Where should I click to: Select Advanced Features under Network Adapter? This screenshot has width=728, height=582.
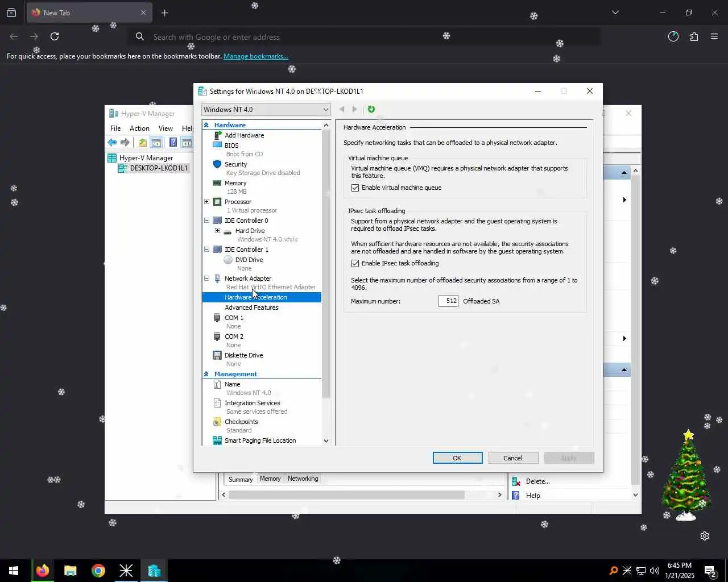(x=251, y=307)
